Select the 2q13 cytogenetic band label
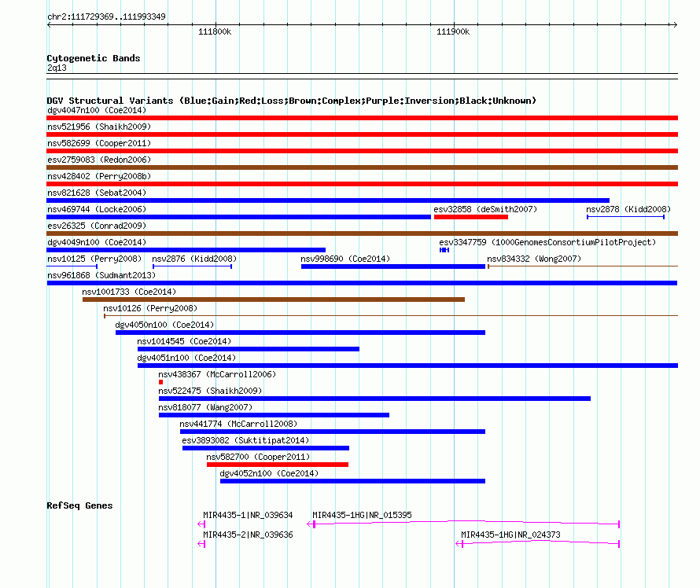This screenshot has height=588, width=700. [57, 68]
